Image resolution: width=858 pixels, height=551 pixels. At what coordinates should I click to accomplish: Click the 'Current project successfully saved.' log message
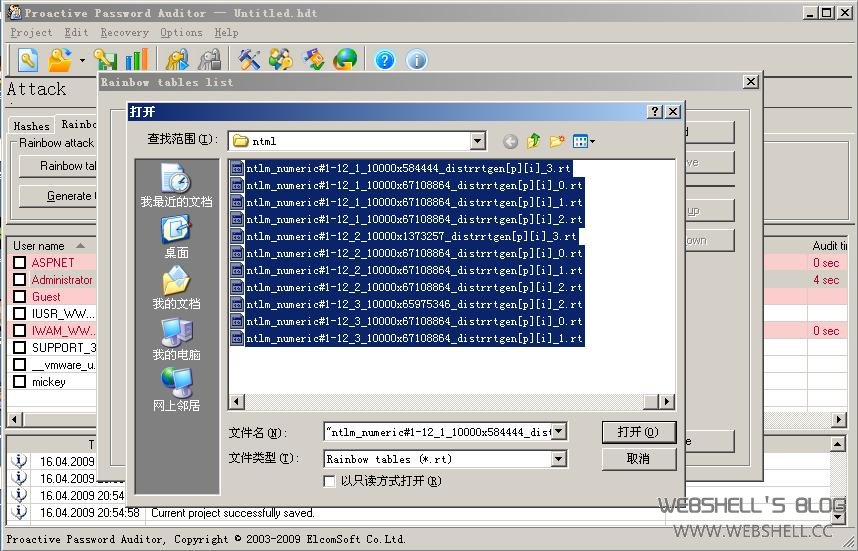(x=233, y=513)
